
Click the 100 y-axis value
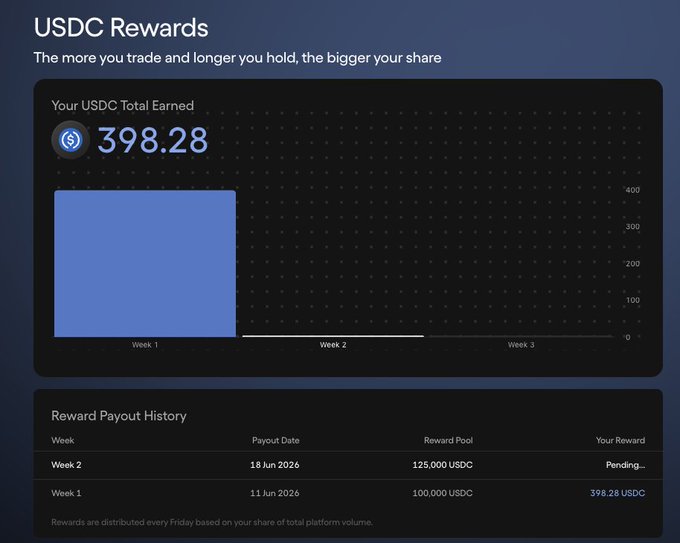click(632, 300)
